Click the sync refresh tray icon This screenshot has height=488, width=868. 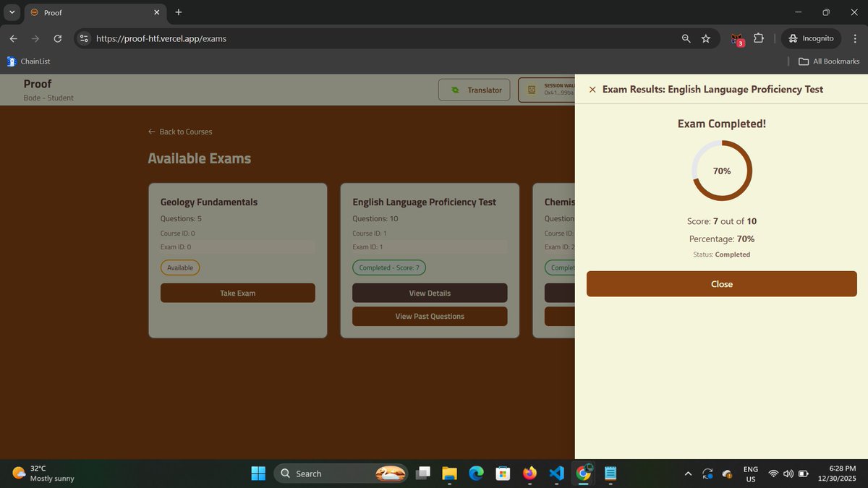707,474
